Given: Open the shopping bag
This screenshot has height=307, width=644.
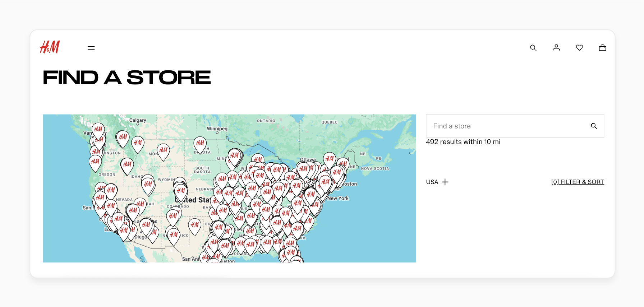Looking at the screenshot, I should (603, 47).
